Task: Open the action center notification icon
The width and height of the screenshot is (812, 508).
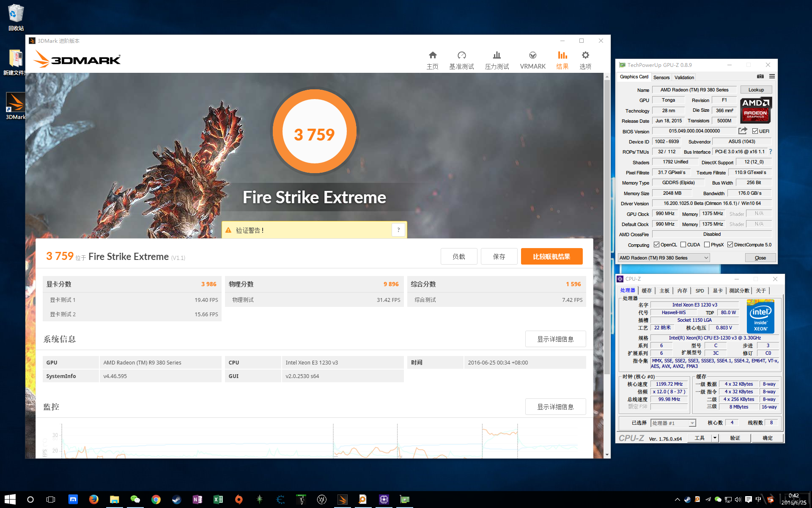Action: pyautogui.click(x=749, y=500)
